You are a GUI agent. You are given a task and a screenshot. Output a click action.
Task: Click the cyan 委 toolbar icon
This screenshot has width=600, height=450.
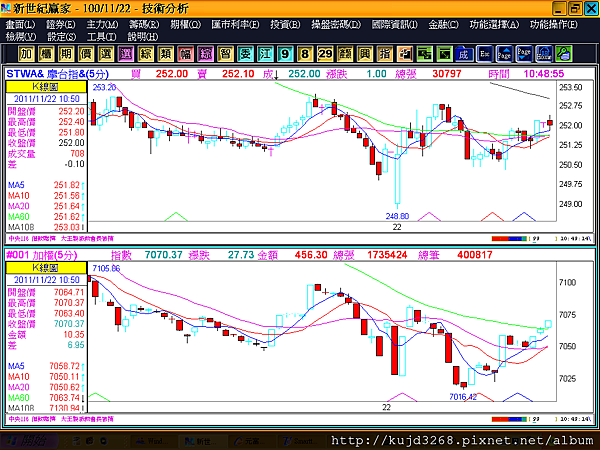pos(245,54)
